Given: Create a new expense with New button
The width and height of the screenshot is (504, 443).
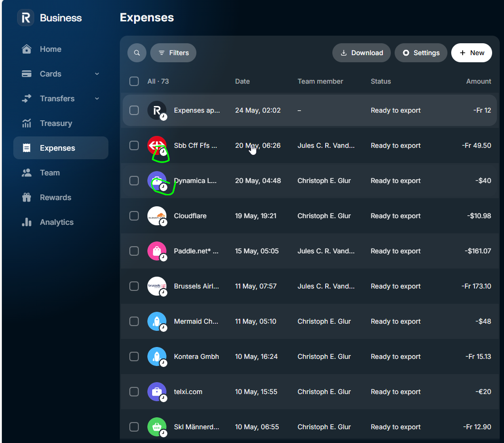Looking at the screenshot, I should tap(472, 53).
